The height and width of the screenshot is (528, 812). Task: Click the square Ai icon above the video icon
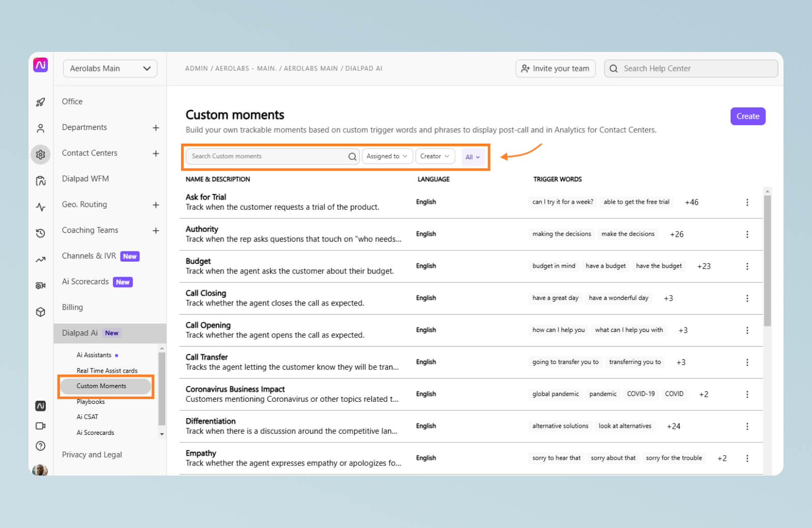tap(41, 406)
